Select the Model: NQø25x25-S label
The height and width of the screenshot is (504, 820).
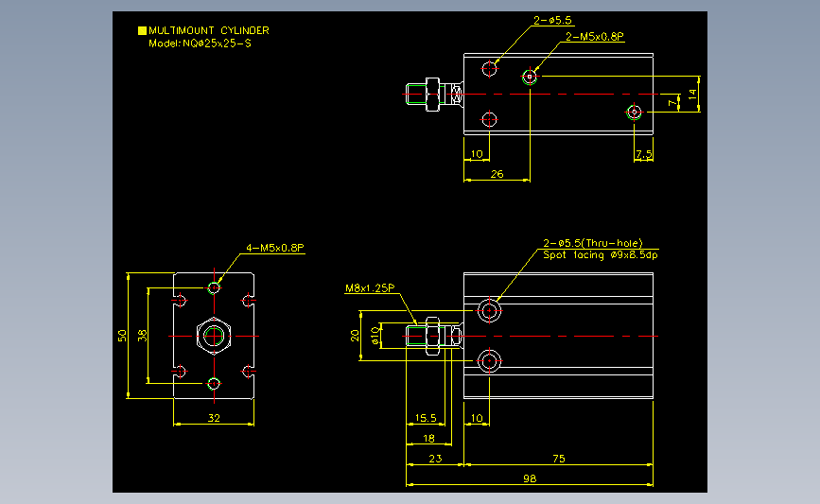click(x=200, y=43)
